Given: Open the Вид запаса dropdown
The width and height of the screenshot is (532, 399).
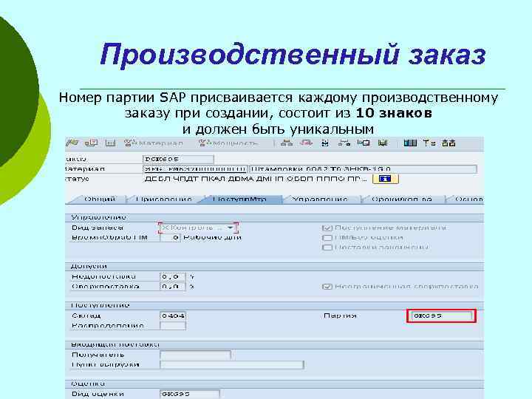Looking at the screenshot, I should pyautogui.click(x=199, y=228).
